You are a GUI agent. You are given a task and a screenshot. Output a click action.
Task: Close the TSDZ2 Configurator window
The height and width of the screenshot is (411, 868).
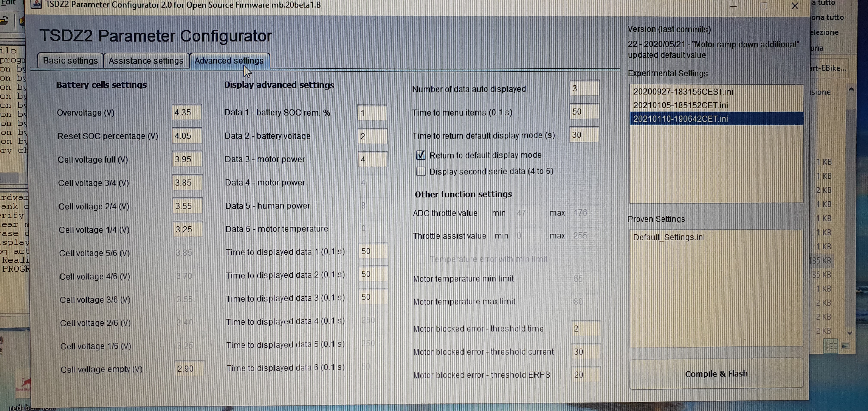[795, 6]
